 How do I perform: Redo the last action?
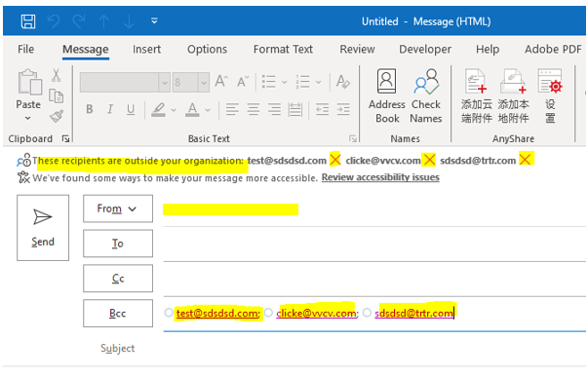tap(79, 21)
